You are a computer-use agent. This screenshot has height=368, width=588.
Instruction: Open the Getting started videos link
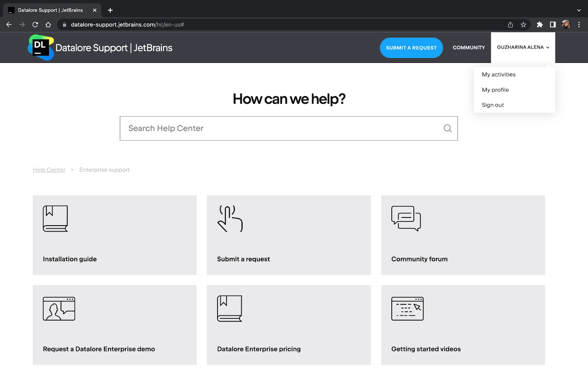pyautogui.click(x=426, y=349)
